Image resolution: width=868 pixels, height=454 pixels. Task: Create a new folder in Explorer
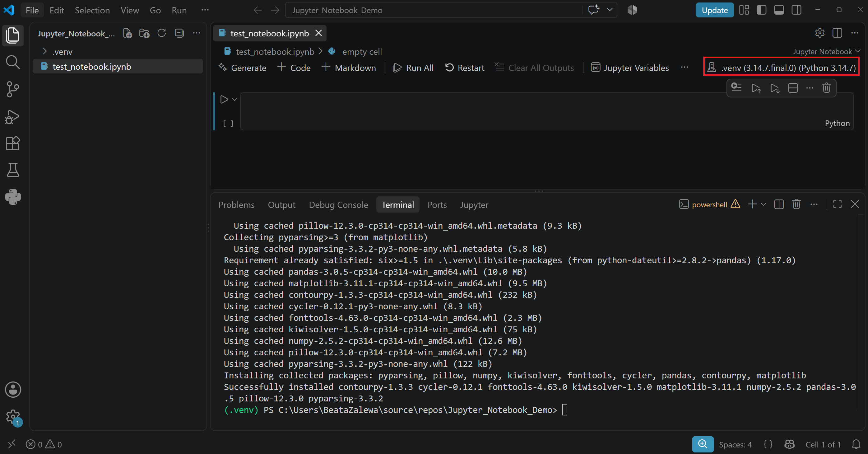pyautogui.click(x=144, y=33)
